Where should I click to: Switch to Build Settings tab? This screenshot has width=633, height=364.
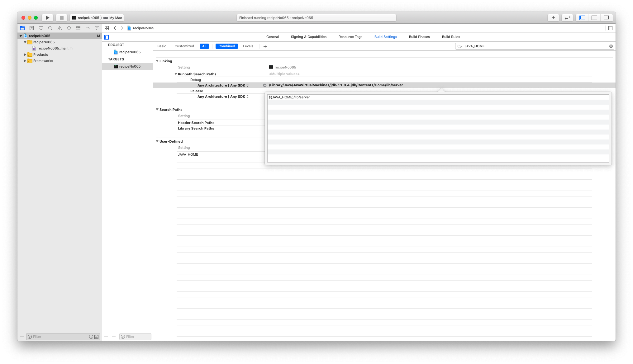[x=386, y=37]
